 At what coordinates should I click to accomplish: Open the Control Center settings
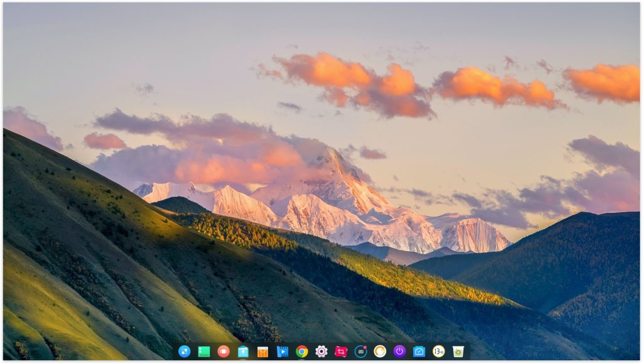pos(321,351)
